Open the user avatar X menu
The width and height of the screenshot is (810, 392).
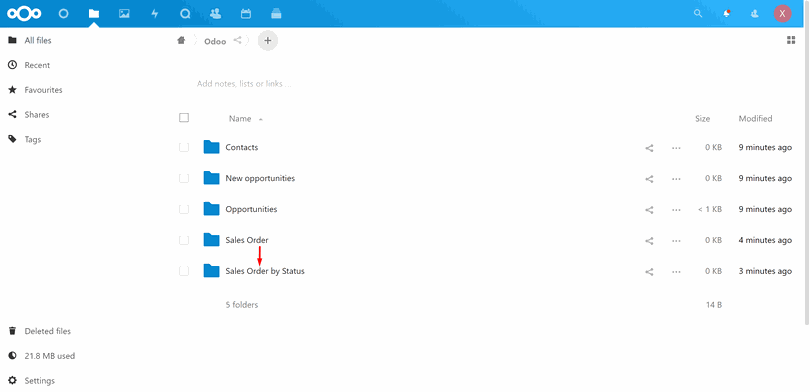pos(783,14)
